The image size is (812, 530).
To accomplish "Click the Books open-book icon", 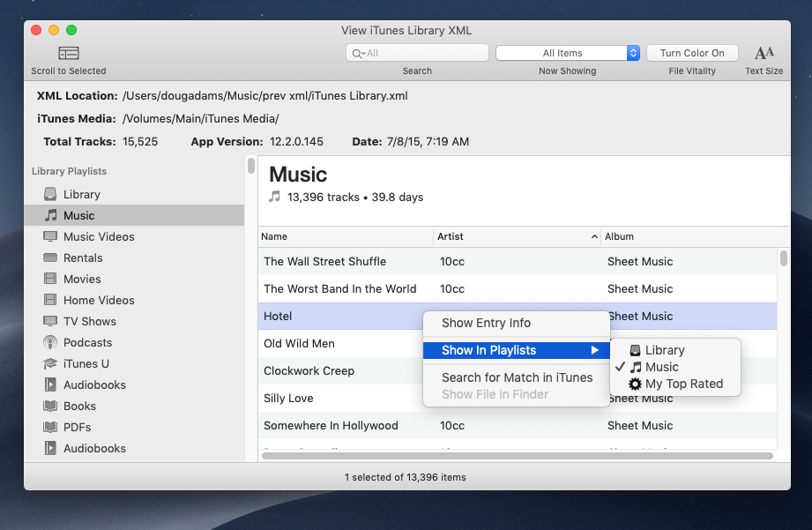I will (x=50, y=407).
